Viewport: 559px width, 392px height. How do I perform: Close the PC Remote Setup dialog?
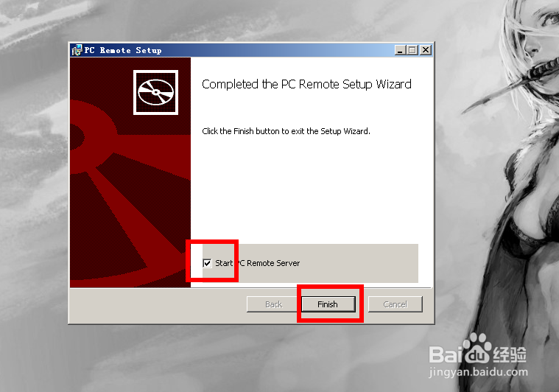coord(426,50)
